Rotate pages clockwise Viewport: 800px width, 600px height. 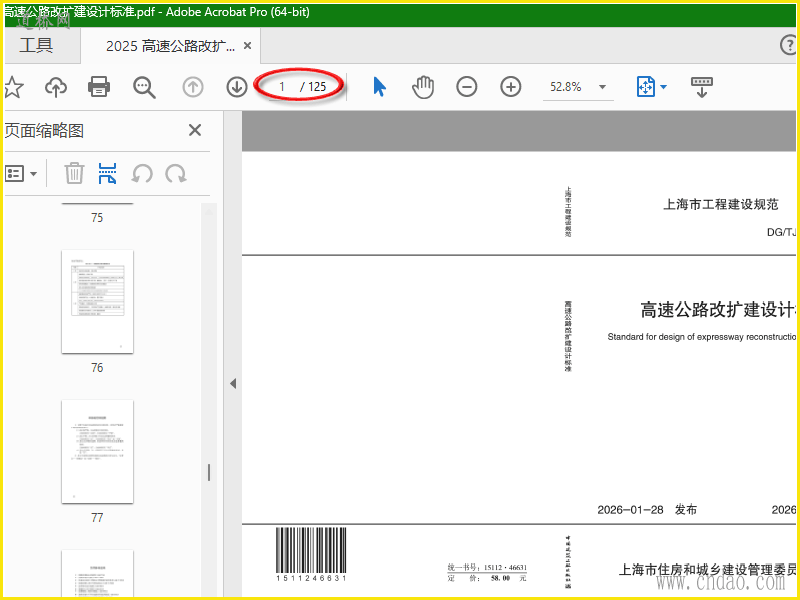(176, 173)
